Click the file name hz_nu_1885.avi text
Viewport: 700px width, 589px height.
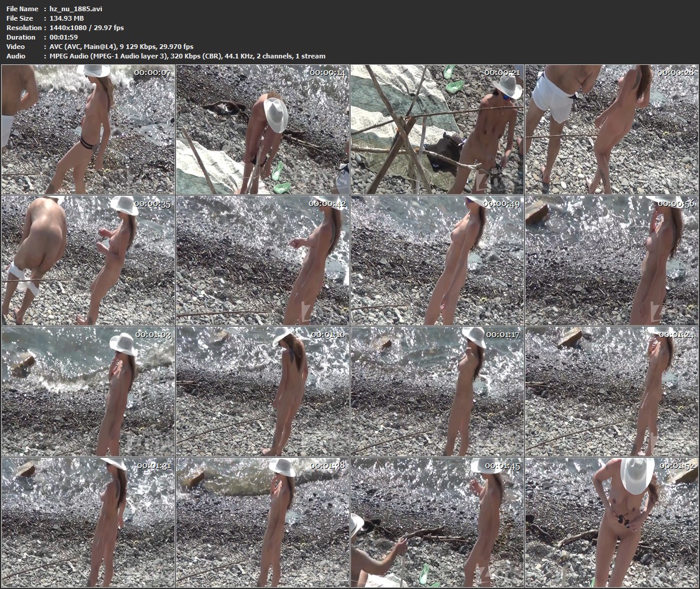[x=71, y=9]
